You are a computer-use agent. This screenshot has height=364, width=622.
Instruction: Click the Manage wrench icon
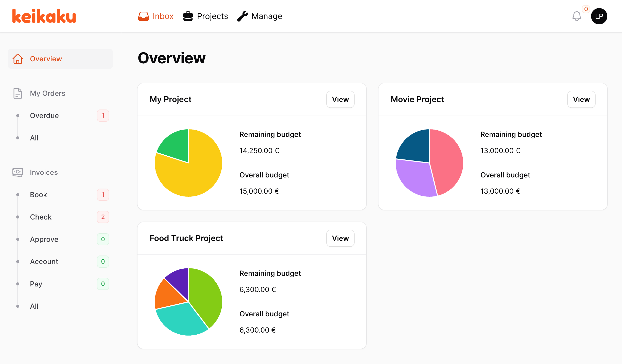click(243, 16)
